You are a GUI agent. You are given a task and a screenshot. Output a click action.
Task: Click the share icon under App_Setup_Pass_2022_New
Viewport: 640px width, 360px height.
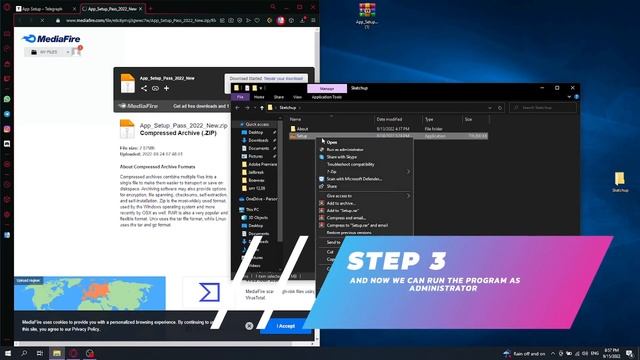point(144,88)
